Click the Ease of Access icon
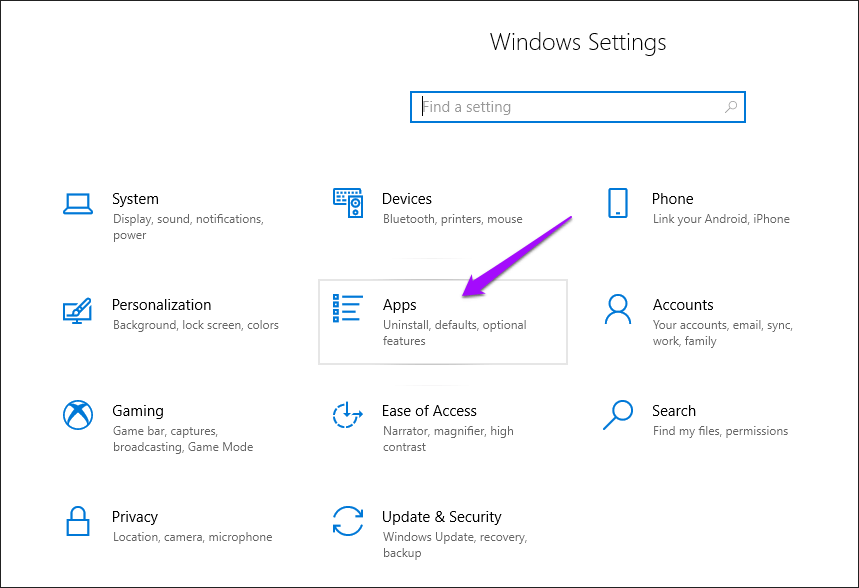Viewport: 859px width, 588px height. (x=348, y=415)
